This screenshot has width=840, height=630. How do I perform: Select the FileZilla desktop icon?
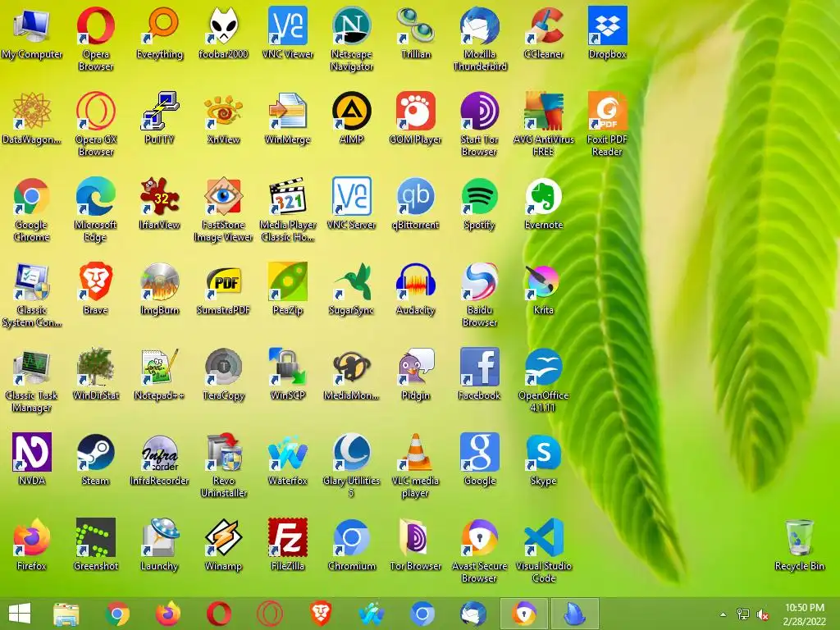click(x=288, y=545)
